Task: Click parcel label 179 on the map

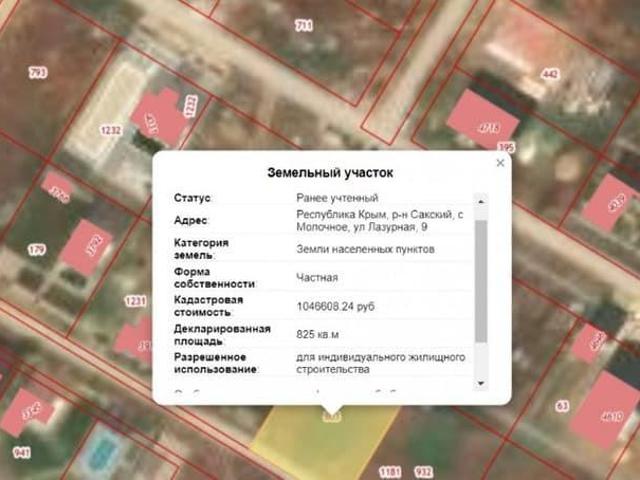Action: click(x=37, y=249)
